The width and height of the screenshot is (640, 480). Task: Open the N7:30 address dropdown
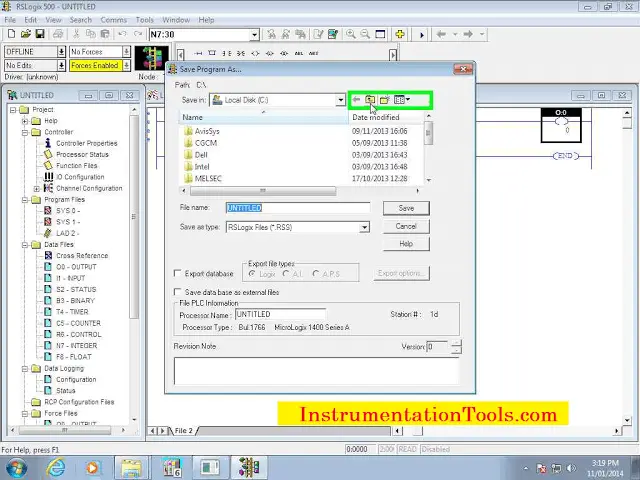pyautogui.click(x=254, y=35)
